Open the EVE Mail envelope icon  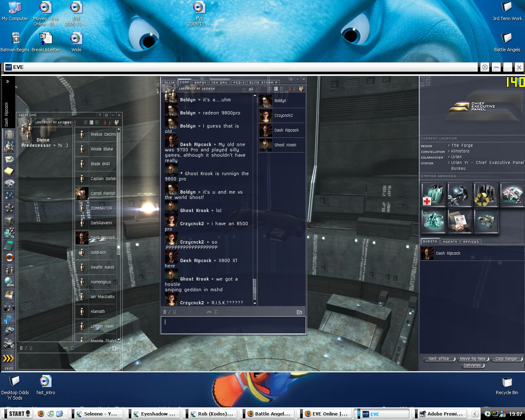point(9,159)
